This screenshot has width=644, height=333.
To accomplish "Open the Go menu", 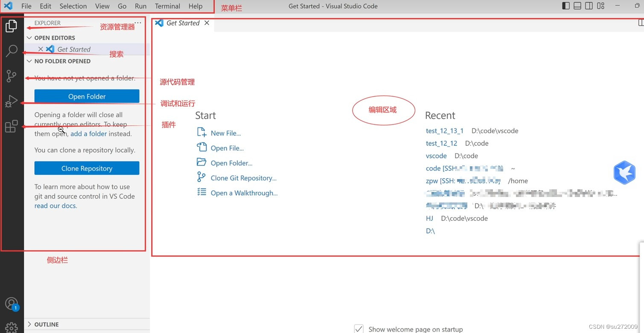I will (122, 6).
